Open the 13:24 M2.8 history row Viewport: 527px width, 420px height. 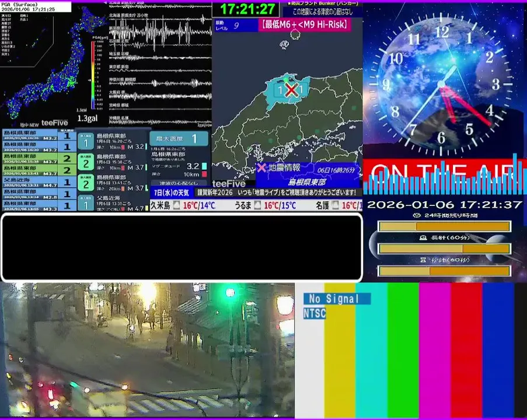(39, 194)
